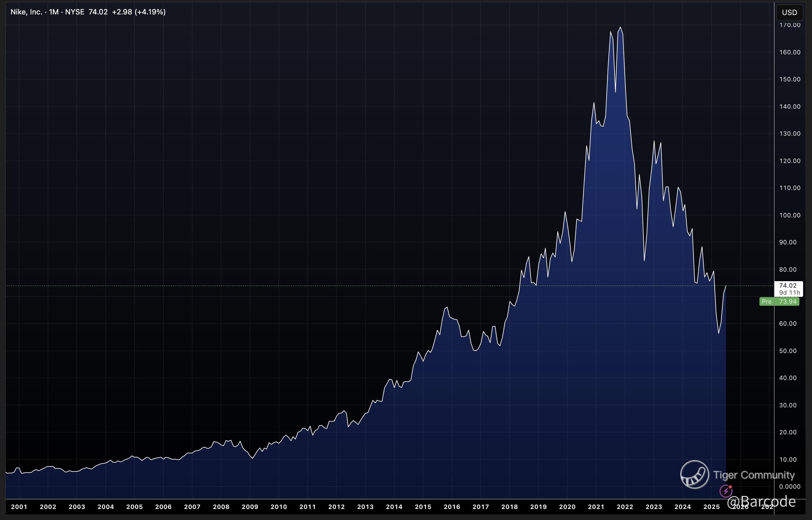Click the 0.0000 price axis label
Image resolution: width=812 pixels, height=520 pixels.
pos(790,487)
